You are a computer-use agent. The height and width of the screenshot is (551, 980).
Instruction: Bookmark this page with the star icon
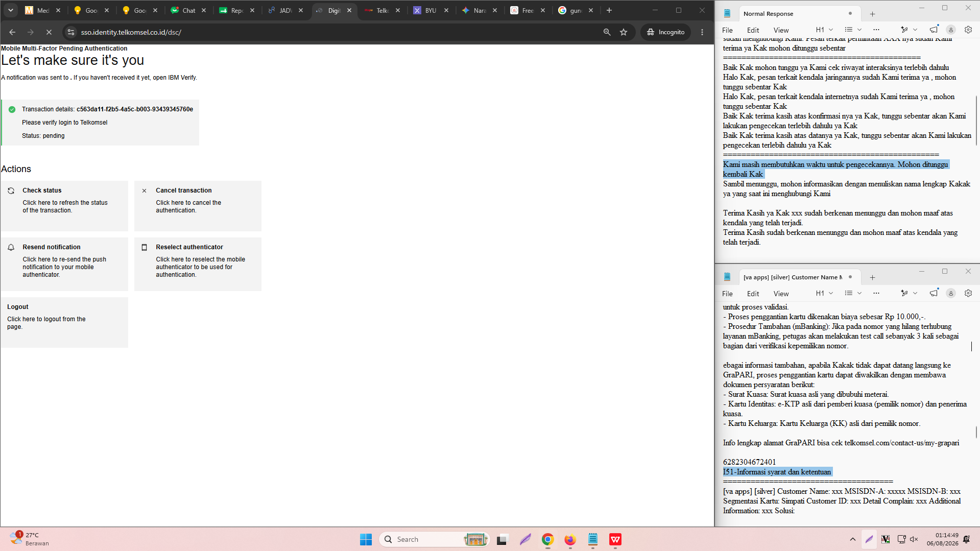(624, 32)
